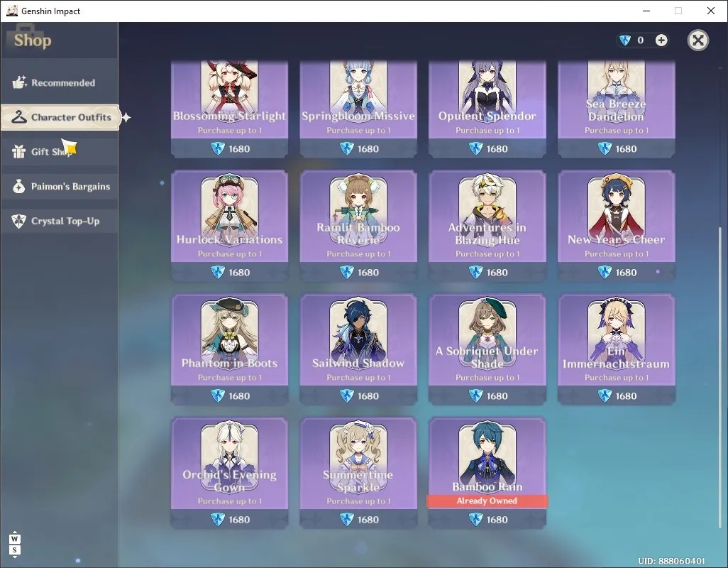Select the Hurlock Variations outfit card

click(x=229, y=225)
